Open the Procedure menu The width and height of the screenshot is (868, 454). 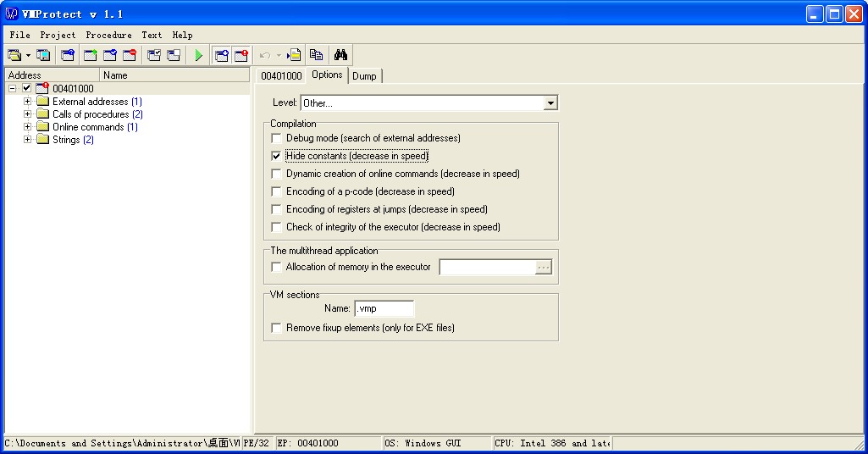coord(108,35)
